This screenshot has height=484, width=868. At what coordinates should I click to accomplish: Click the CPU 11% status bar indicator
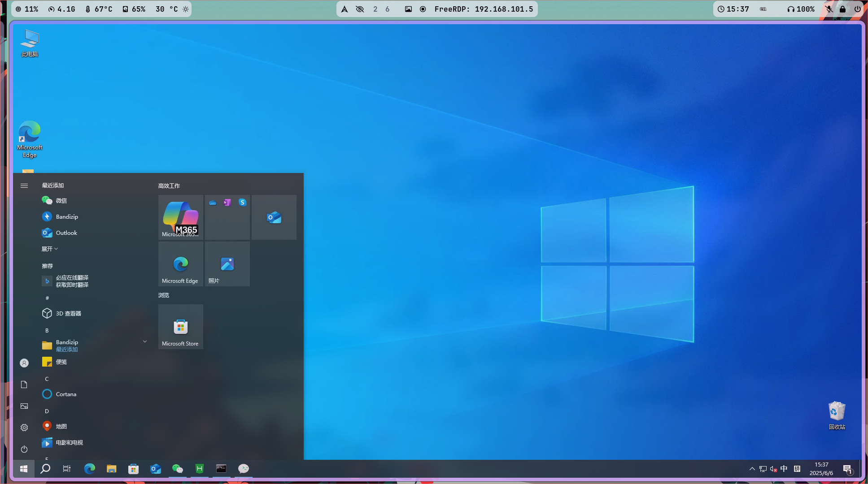click(26, 9)
